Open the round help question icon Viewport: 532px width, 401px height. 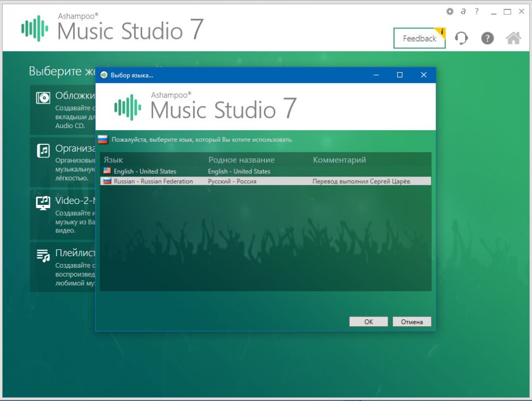[487, 38]
